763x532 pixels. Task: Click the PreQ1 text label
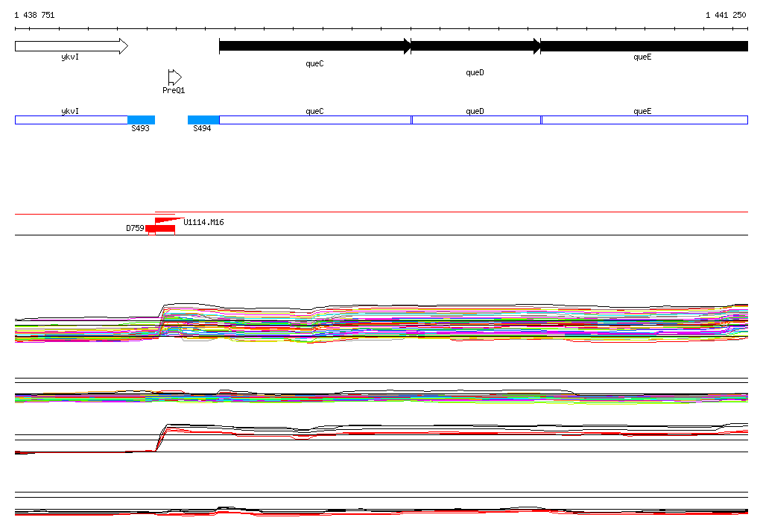174,90
